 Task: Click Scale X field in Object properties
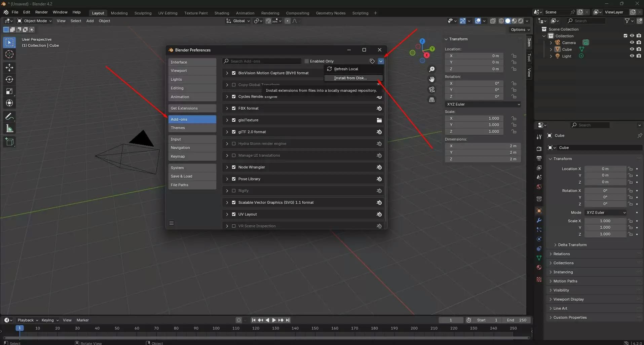[605, 221]
